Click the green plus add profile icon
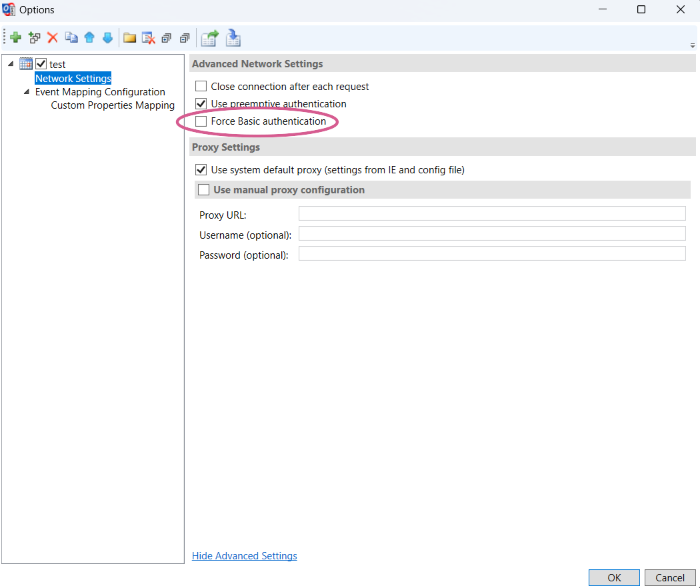The height and width of the screenshot is (588, 700). coord(16,38)
